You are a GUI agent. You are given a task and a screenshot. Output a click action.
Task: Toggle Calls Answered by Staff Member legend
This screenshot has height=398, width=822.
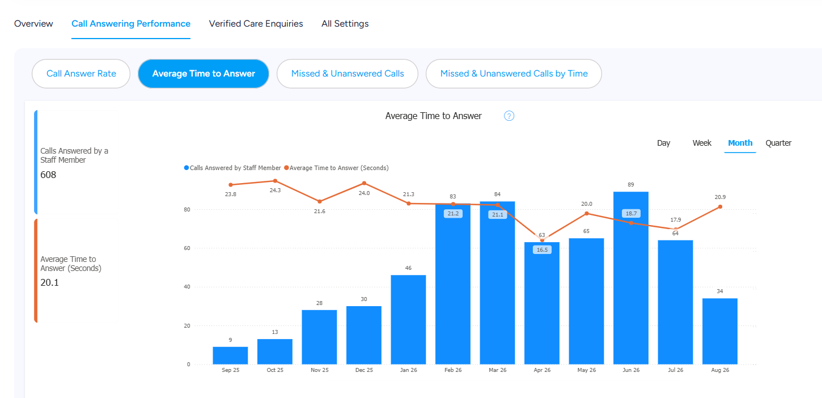232,168
